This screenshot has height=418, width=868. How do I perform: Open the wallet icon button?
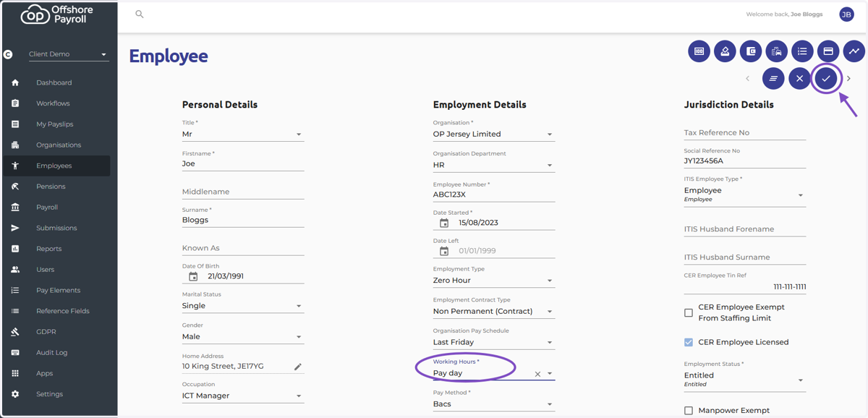tap(751, 51)
